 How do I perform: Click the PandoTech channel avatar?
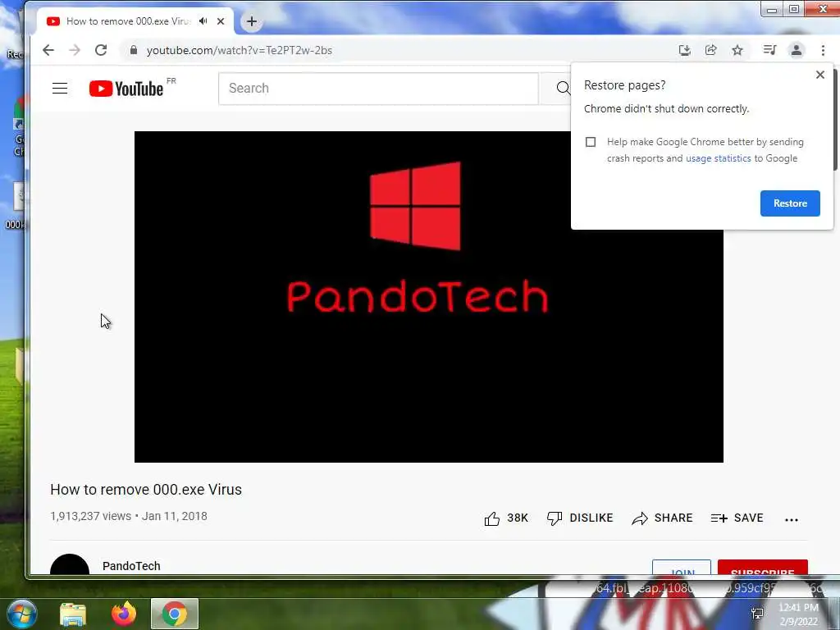pos(70,564)
